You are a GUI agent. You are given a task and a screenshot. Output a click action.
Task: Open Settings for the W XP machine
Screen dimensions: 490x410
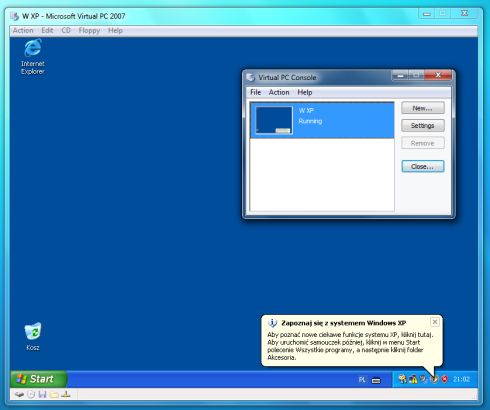[x=423, y=126]
